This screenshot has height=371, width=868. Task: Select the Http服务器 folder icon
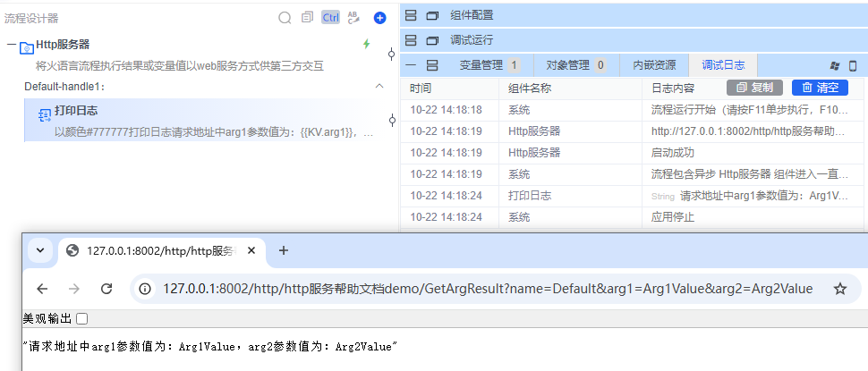click(27, 47)
